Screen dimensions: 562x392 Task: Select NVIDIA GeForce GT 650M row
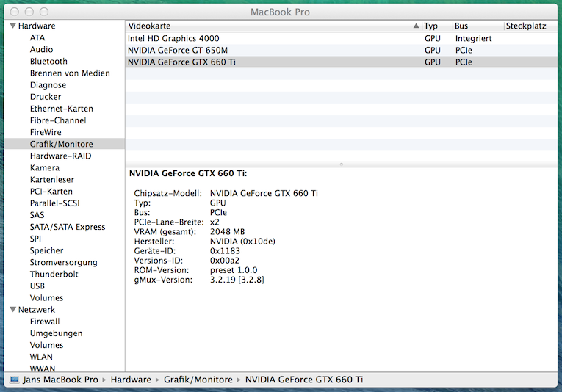pyautogui.click(x=341, y=50)
